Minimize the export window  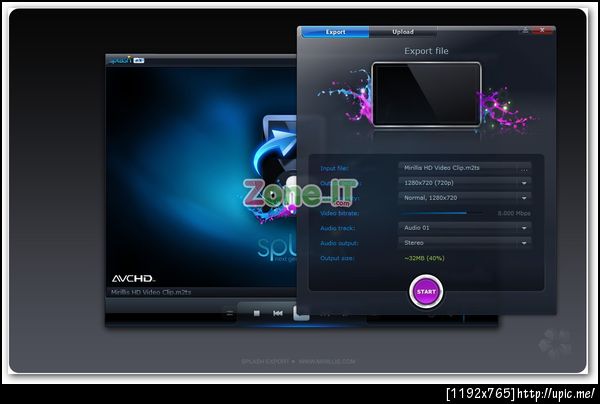pyautogui.click(x=525, y=30)
